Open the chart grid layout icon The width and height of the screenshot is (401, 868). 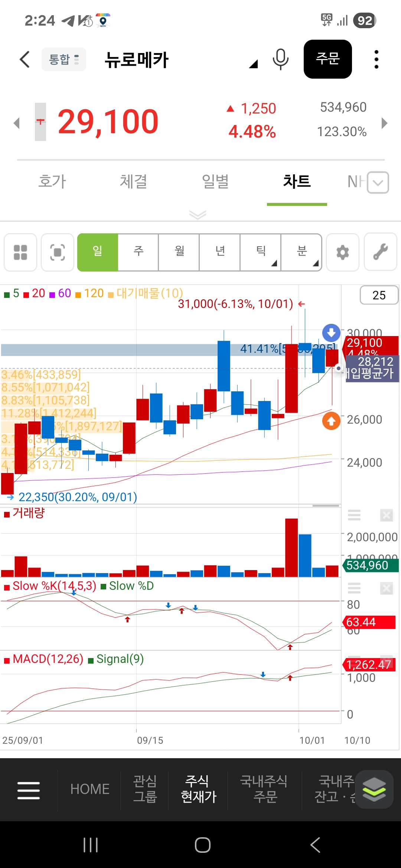coord(20,252)
